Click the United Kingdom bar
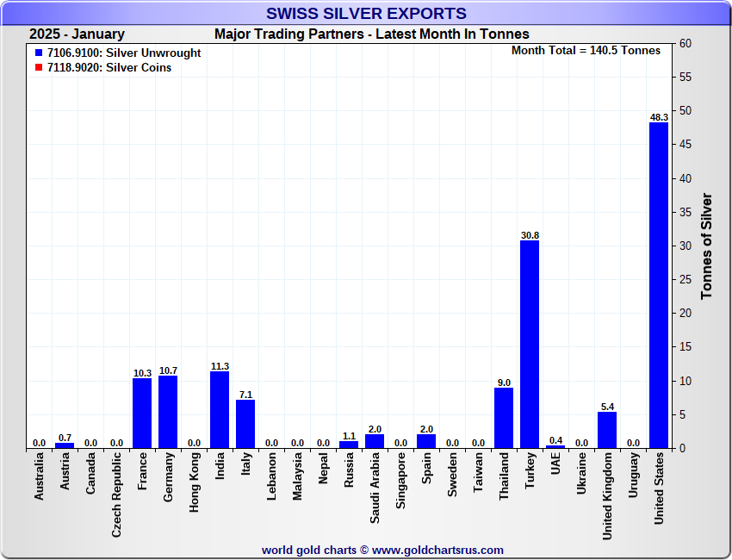 pyautogui.click(x=607, y=430)
